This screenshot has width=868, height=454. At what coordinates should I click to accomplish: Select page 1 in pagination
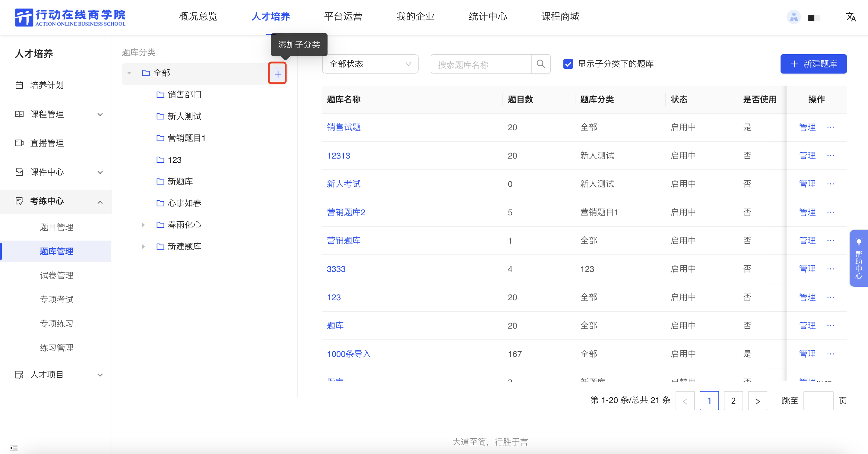pyautogui.click(x=709, y=401)
